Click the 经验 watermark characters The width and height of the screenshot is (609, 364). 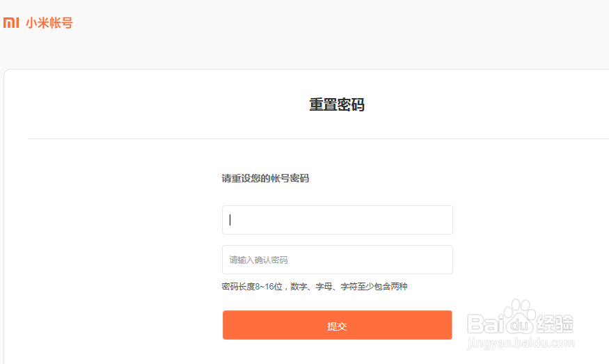(x=555, y=324)
